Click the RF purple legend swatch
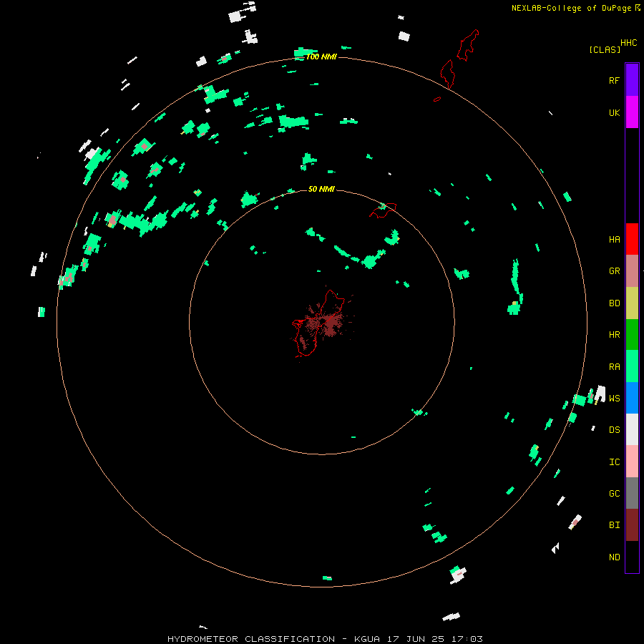Image resolution: width=644 pixels, height=644 pixels. 632,80
